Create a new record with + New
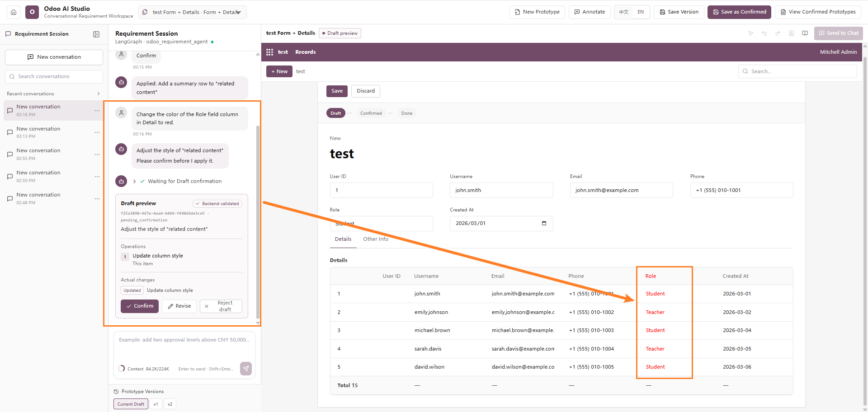868x412 pixels. coord(279,72)
